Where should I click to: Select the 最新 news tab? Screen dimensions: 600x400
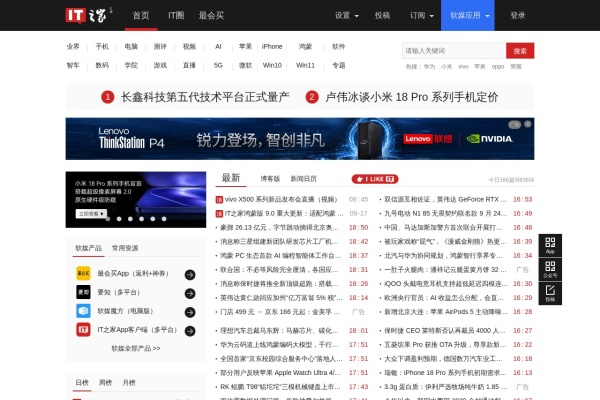[231, 178]
